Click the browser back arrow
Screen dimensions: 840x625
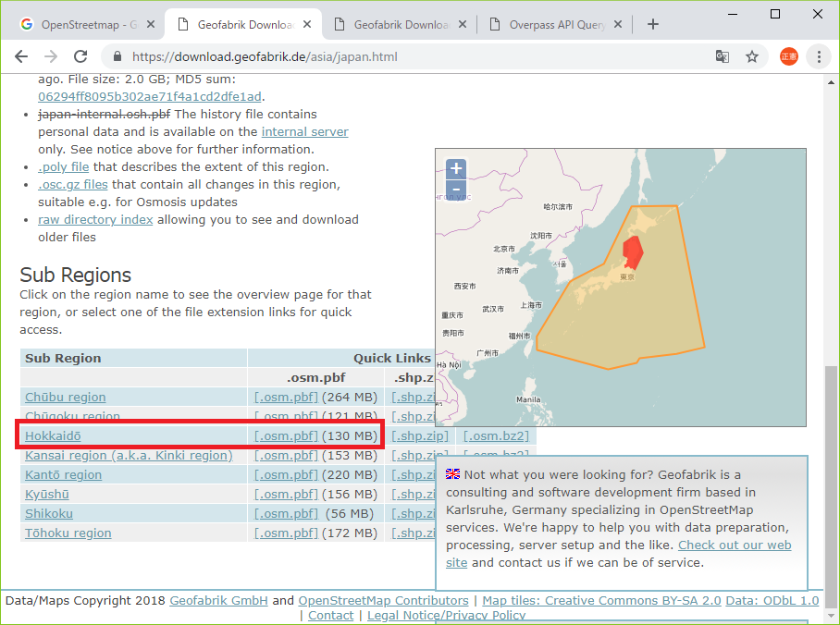(x=21, y=56)
